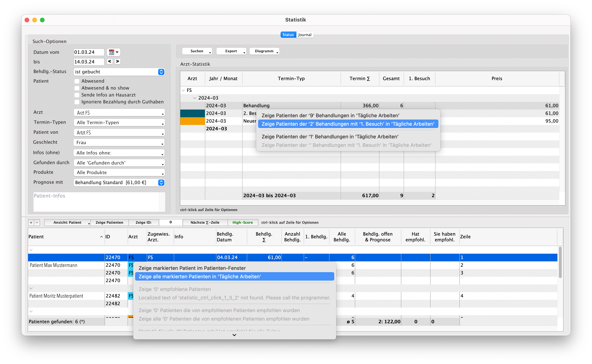Collapse Moritz Musterpatient group chevron
This screenshot has width=592, height=364.
(x=31, y=288)
